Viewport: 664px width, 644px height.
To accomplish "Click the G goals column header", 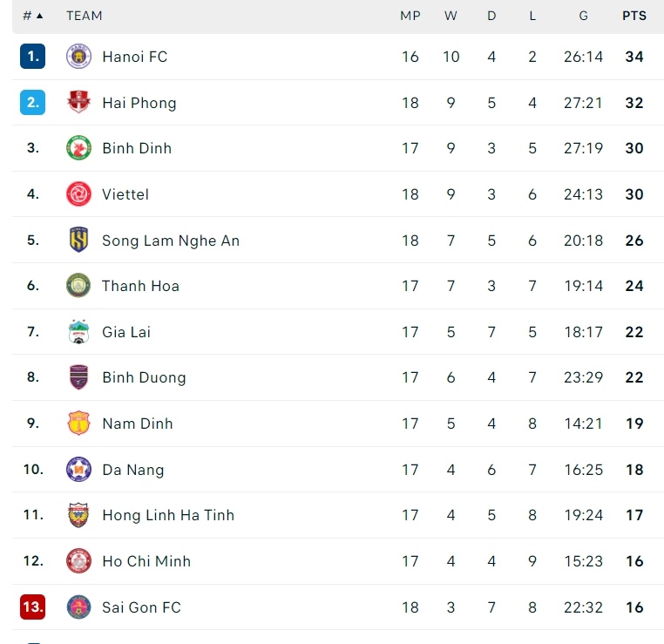I will tap(583, 16).
